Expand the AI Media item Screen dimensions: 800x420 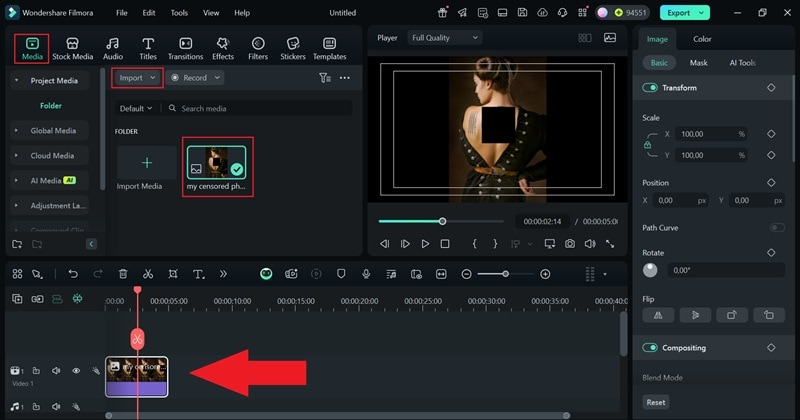coord(16,180)
